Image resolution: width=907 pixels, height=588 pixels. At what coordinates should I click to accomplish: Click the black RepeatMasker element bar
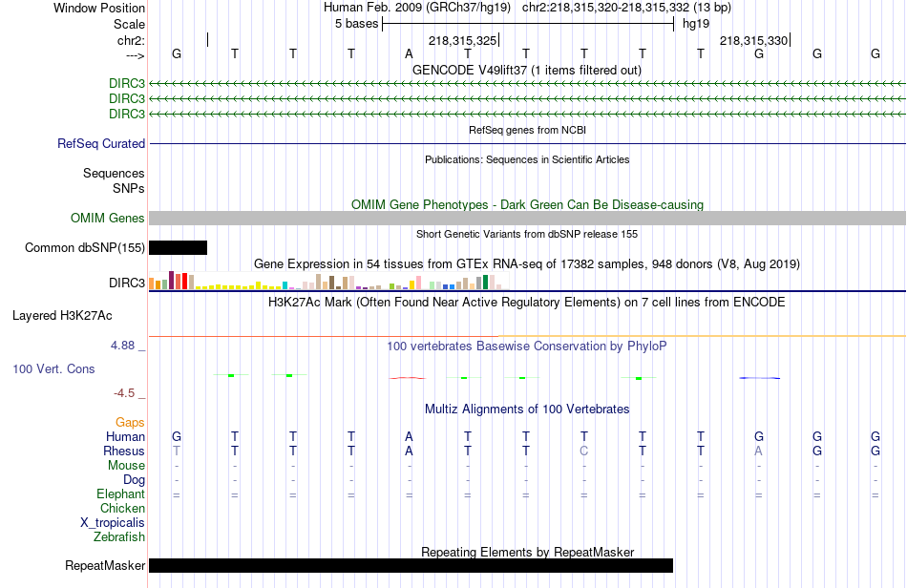(411, 565)
